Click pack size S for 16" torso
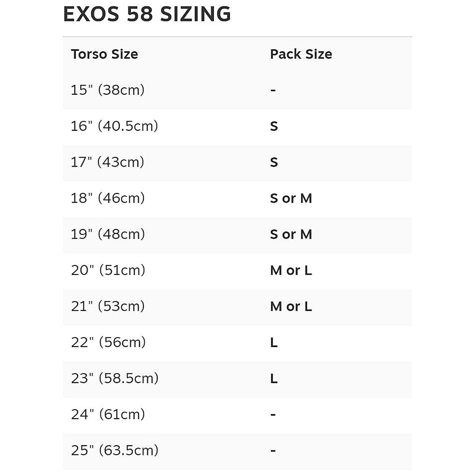 tap(274, 126)
